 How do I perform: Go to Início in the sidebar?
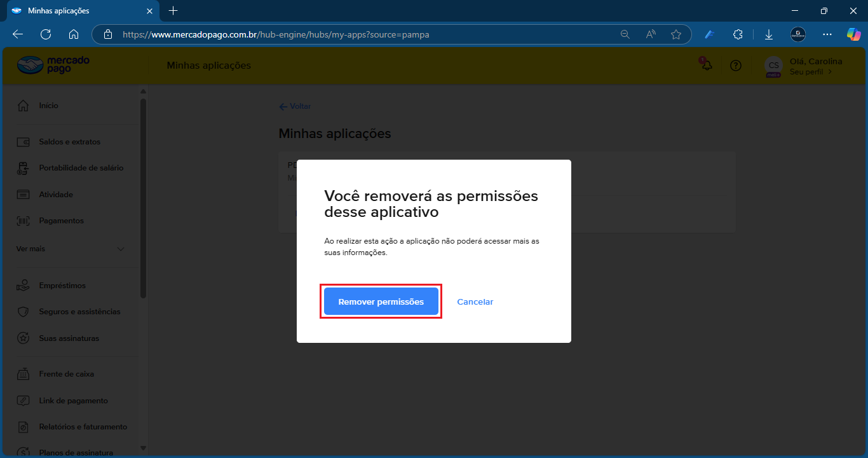click(x=48, y=106)
